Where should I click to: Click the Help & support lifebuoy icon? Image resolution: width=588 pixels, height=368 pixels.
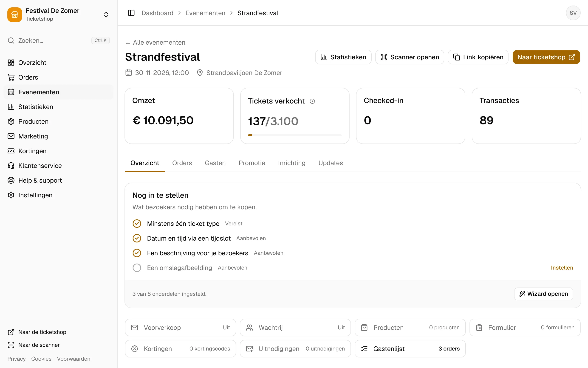tap(11, 180)
